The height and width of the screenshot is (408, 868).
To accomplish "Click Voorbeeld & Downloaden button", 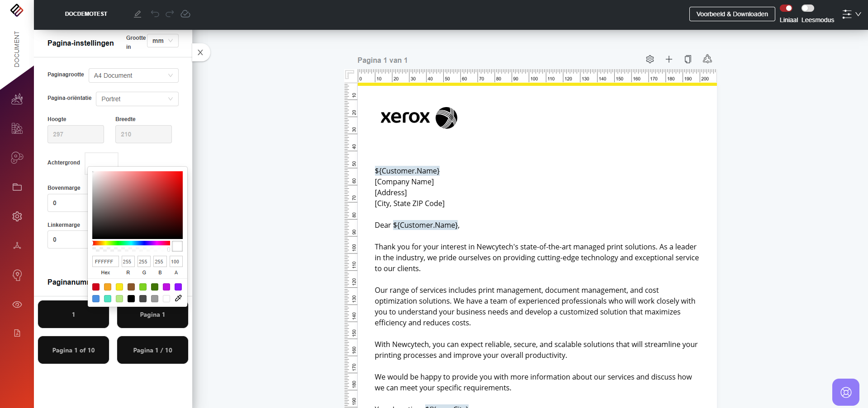I will tap(732, 14).
